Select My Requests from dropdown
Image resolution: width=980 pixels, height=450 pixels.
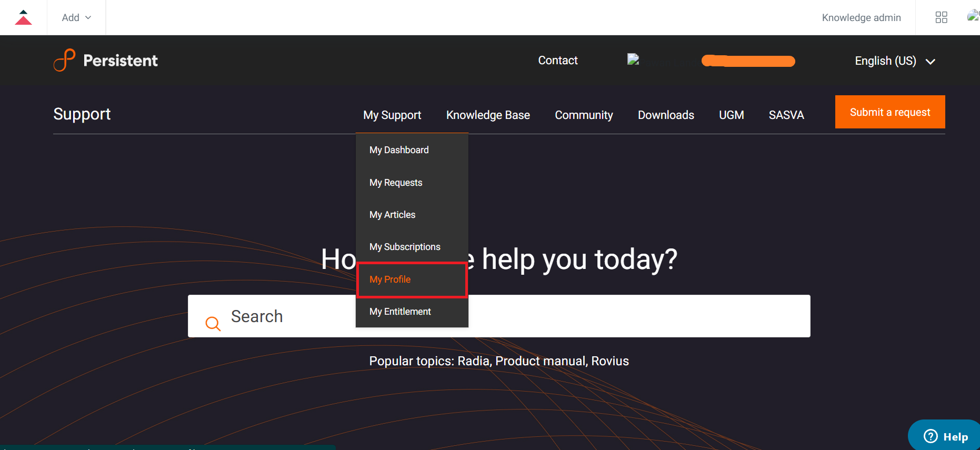pyautogui.click(x=412, y=183)
